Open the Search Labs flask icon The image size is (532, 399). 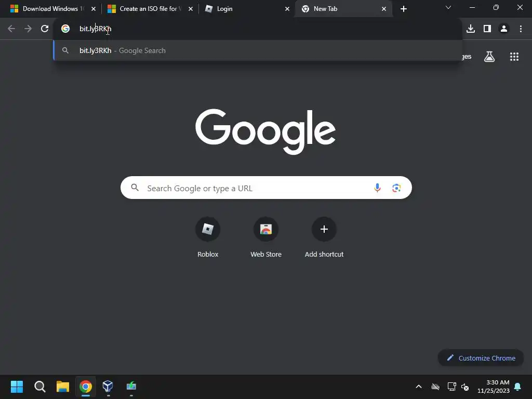pyautogui.click(x=489, y=57)
